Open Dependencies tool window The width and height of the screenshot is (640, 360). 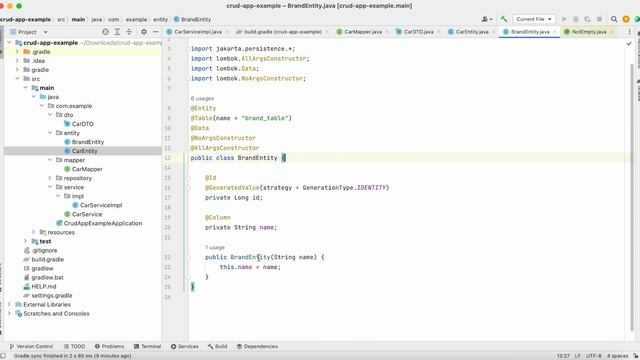click(x=257, y=346)
